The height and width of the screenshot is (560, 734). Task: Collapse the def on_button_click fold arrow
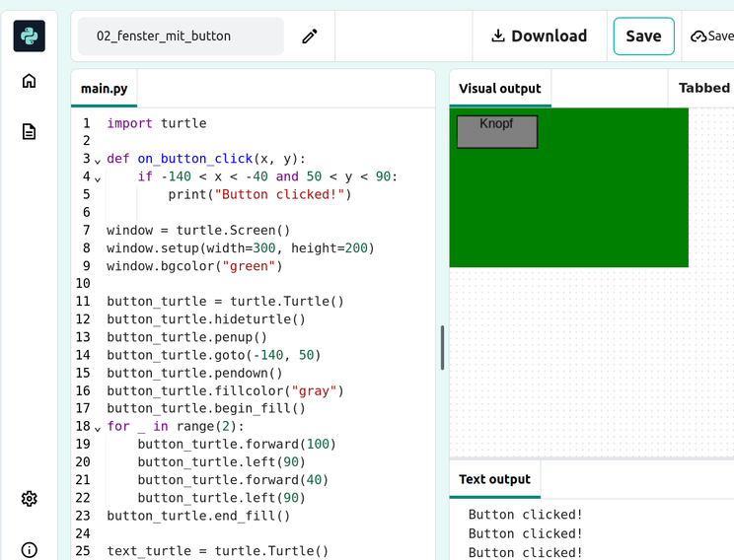point(98,162)
